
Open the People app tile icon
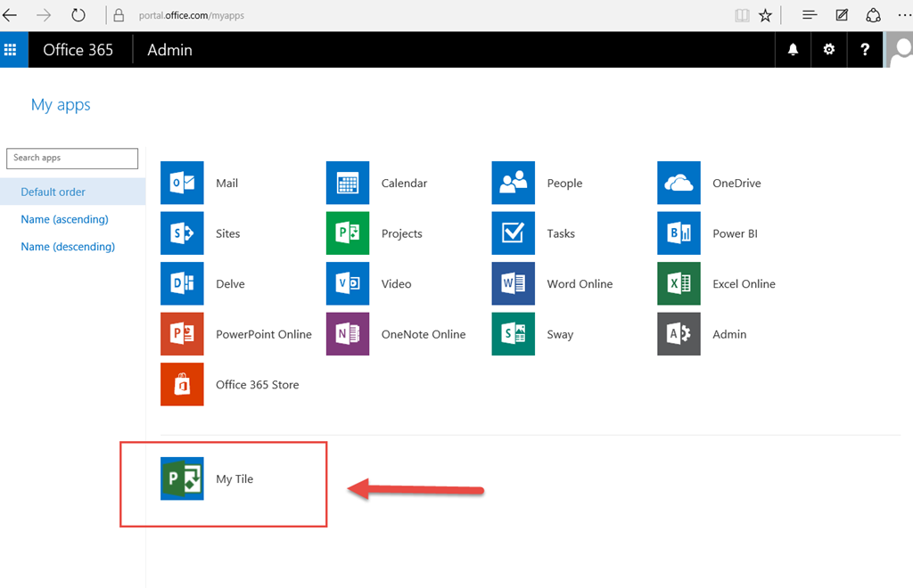coord(513,183)
